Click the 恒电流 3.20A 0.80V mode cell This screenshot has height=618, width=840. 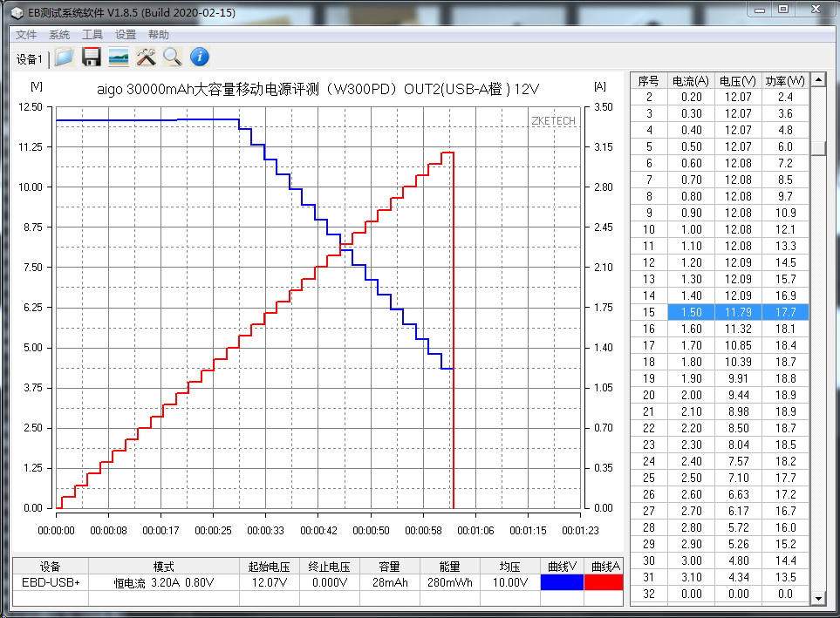(164, 582)
